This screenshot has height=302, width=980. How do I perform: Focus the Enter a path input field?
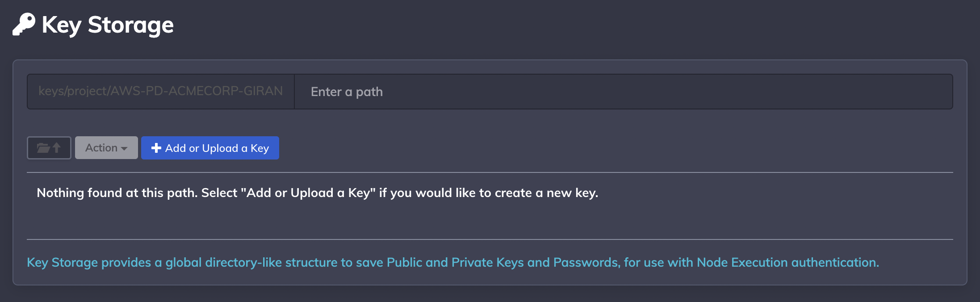(x=624, y=92)
